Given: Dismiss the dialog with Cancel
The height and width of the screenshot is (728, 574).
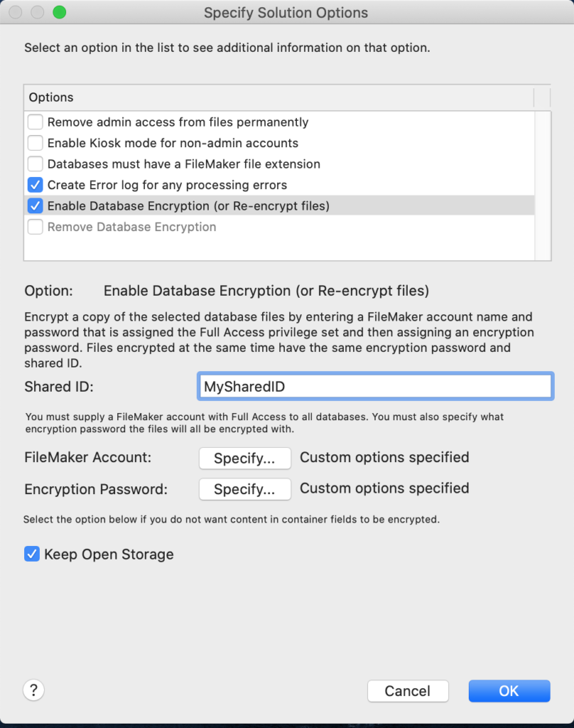Looking at the screenshot, I should 408,690.
